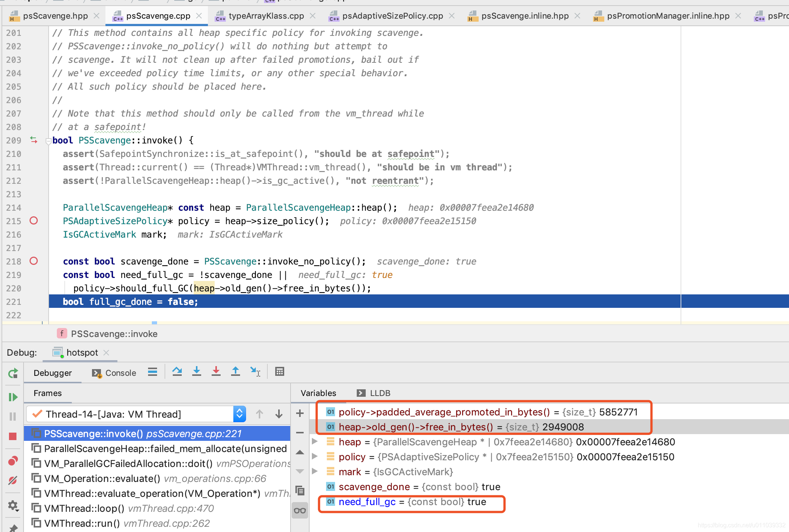Open the thread selector dropdown
The image size is (789, 532).
click(x=239, y=414)
